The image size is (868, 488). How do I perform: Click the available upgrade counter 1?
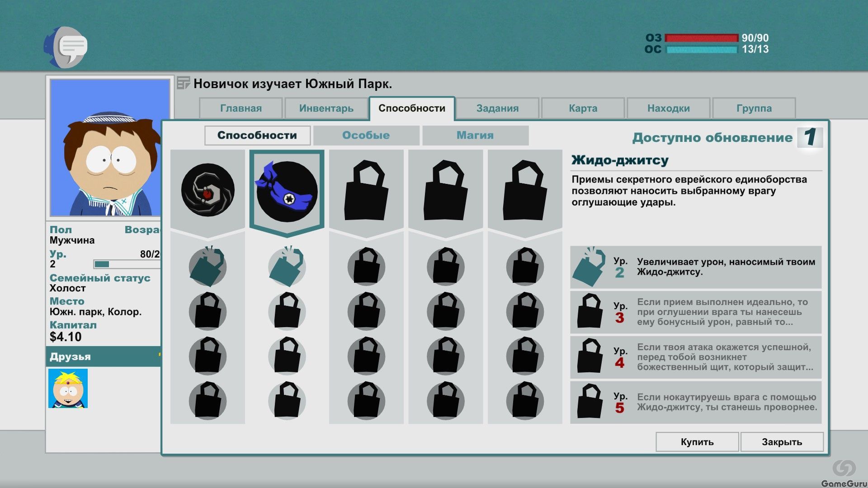[x=810, y=137]
